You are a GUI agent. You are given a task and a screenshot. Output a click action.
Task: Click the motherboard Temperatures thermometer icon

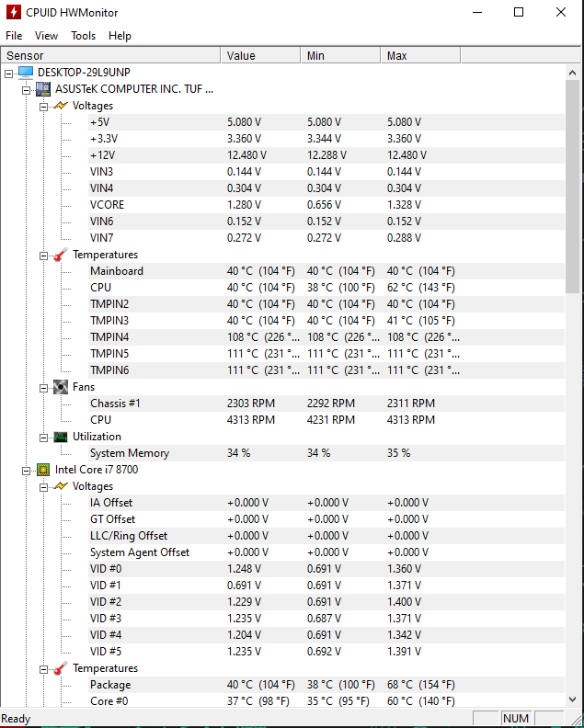pyautogui.click(x=61, y=255)
